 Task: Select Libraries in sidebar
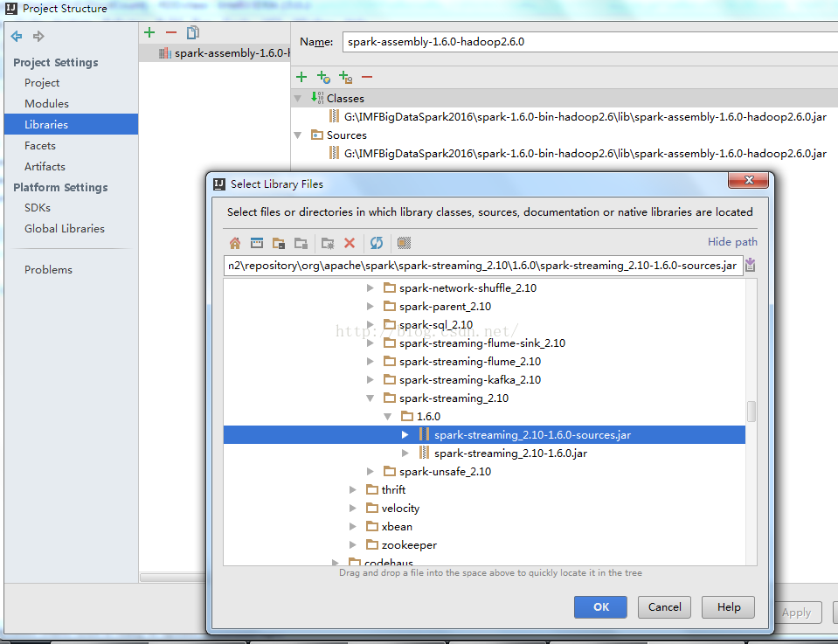71,124
